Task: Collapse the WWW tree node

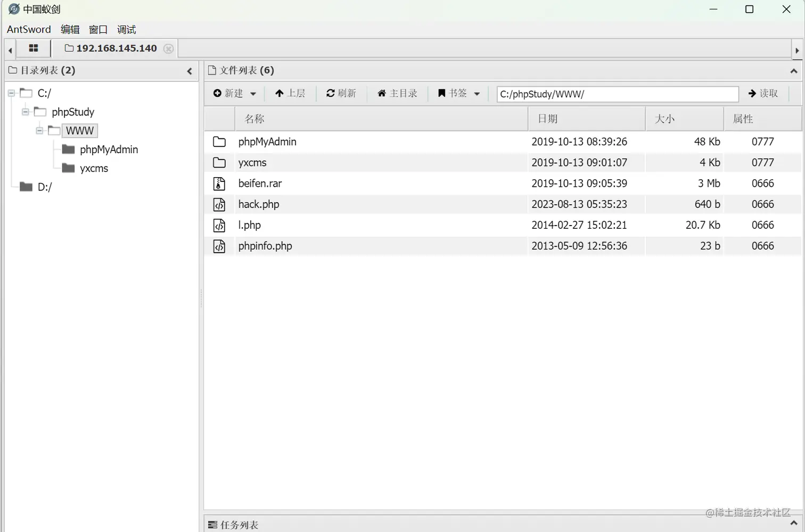Action: 39,130
